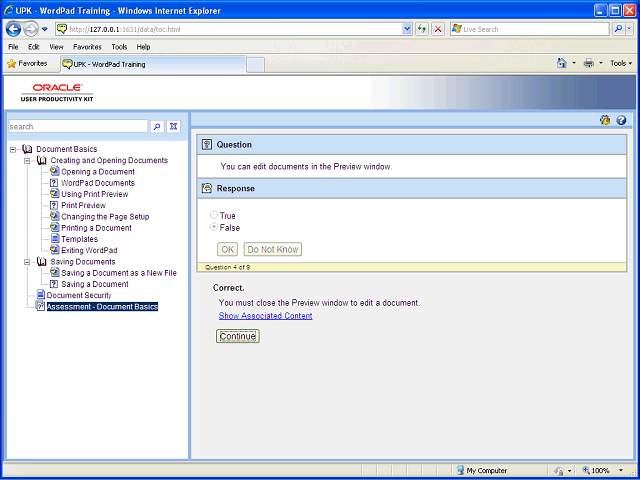Click the Home page icon
640x480 pixels.
tap(562, 63)
